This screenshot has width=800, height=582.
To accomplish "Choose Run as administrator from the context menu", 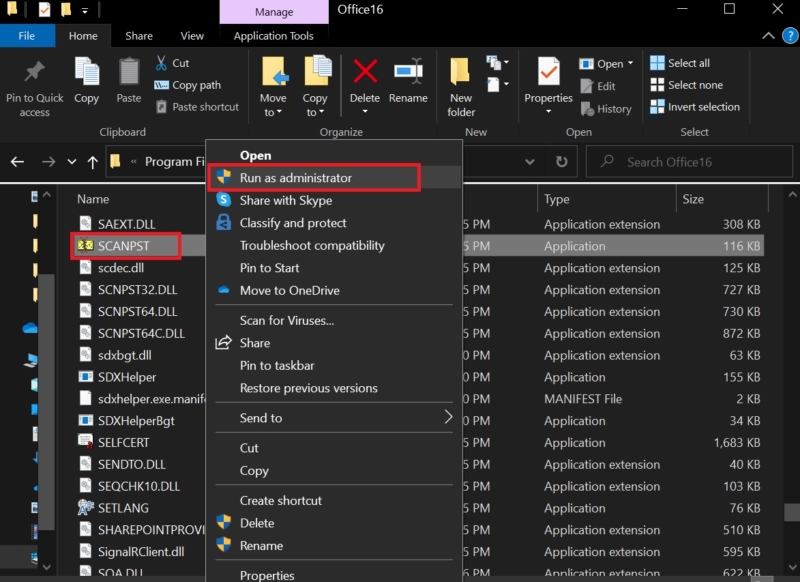I will tap(290, 177).
